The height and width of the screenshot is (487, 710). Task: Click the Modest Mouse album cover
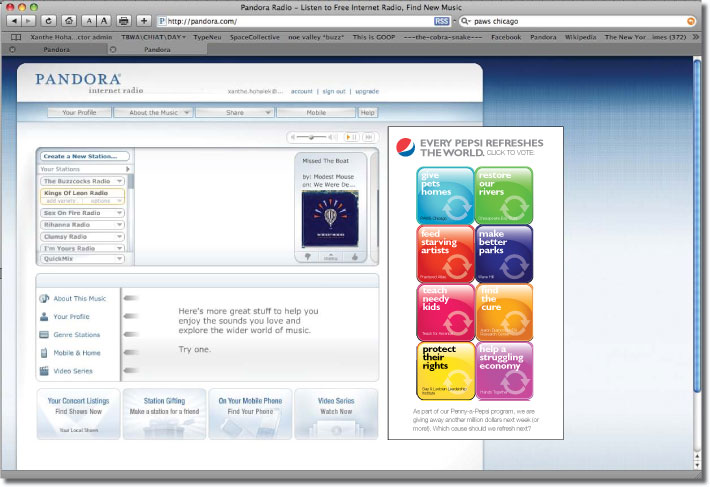click(330, 219)
